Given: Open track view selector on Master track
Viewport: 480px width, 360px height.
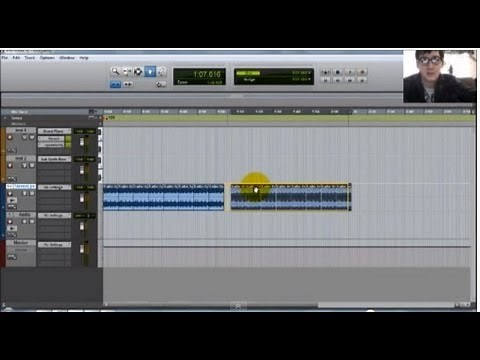Looking at the screenshot, I should coord(12,257).
